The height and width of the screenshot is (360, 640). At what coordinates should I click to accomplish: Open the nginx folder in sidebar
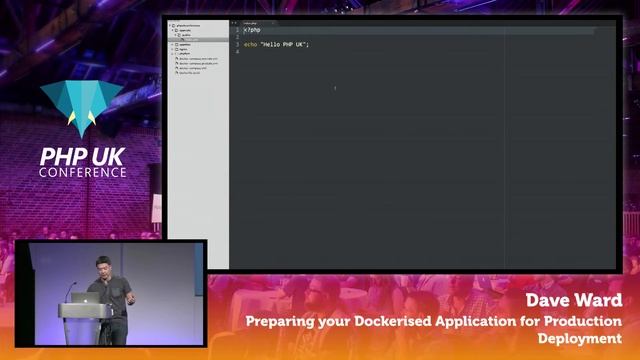(x=183, y=49)
